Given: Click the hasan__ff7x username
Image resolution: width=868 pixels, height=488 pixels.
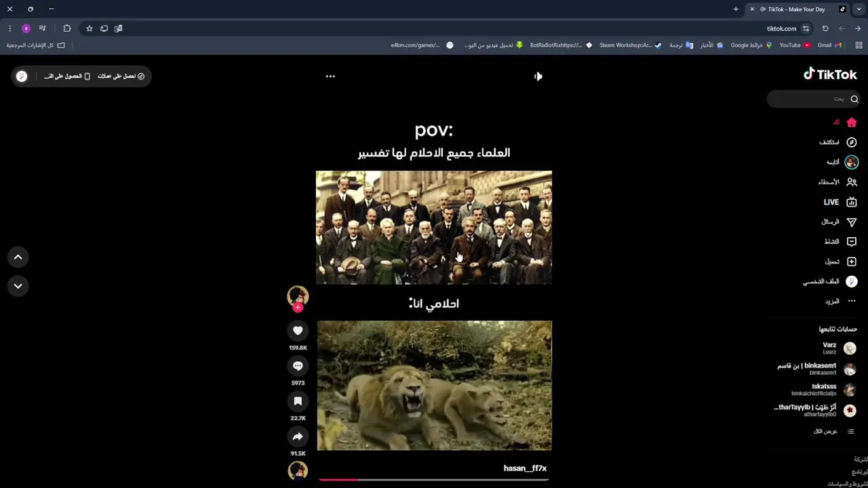Looking at the screenshot, I should 525,468.
